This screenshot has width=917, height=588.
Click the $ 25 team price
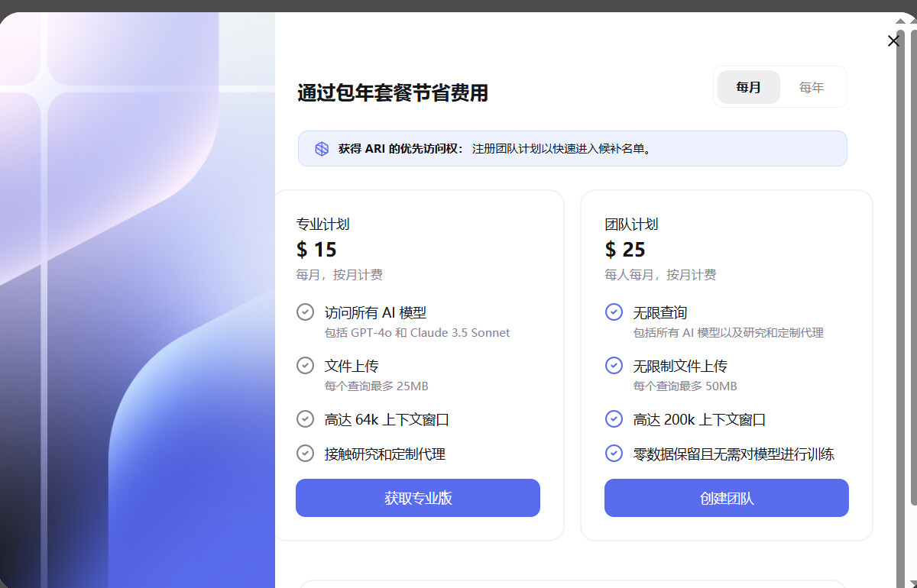coord(625,250)
